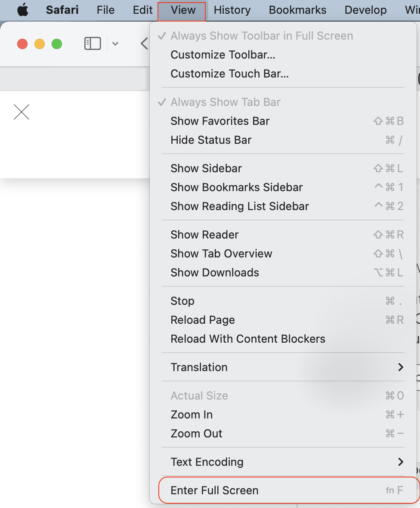
Task: Select Show Favorites Bar
Action: [x=283, y=121]
